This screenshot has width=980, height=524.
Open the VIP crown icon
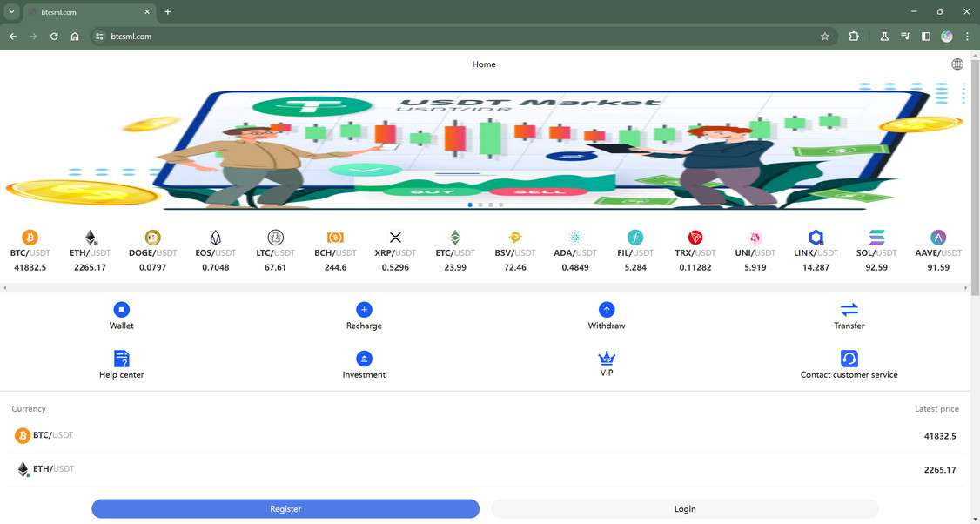(x=607, y=359)
